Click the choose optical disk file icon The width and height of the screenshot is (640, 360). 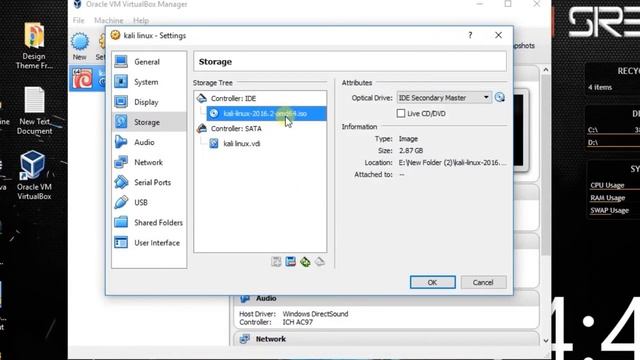point(500,98)
